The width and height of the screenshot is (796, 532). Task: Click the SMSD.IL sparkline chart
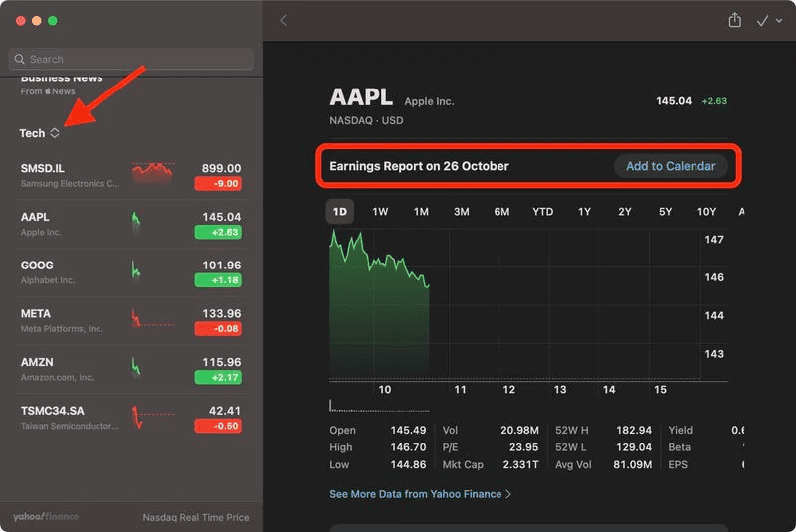pos(152,173)
